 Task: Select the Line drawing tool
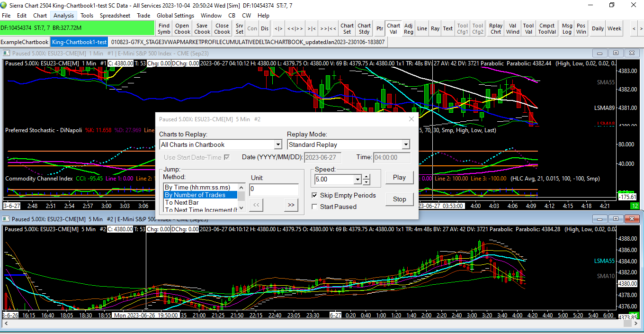coord(422,28)
